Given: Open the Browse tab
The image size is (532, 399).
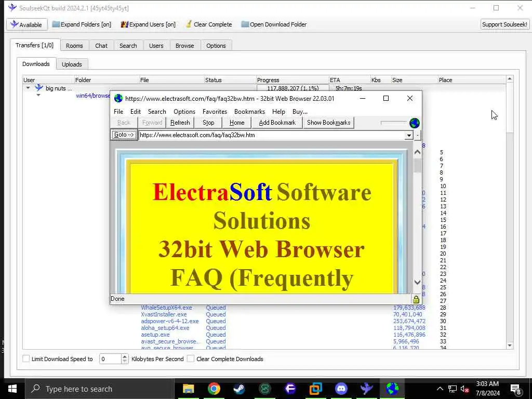Looking at the screenshot, I should [x=184, y=46].
